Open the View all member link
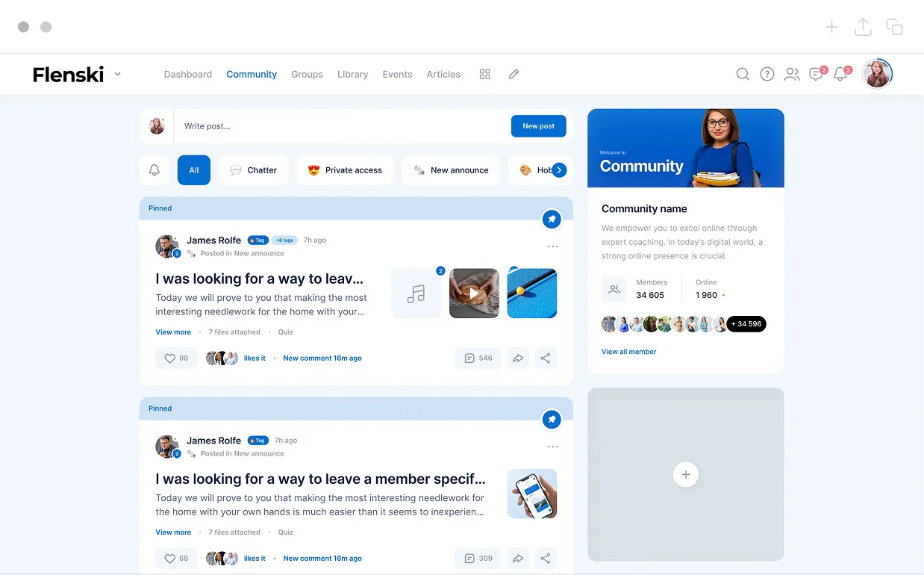Image resolution: width=924 pixels, height=575 pixels. 628,352
